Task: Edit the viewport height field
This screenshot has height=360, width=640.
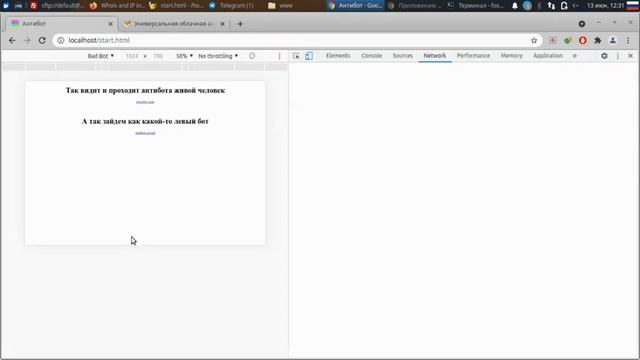Action: click(158, 56)
